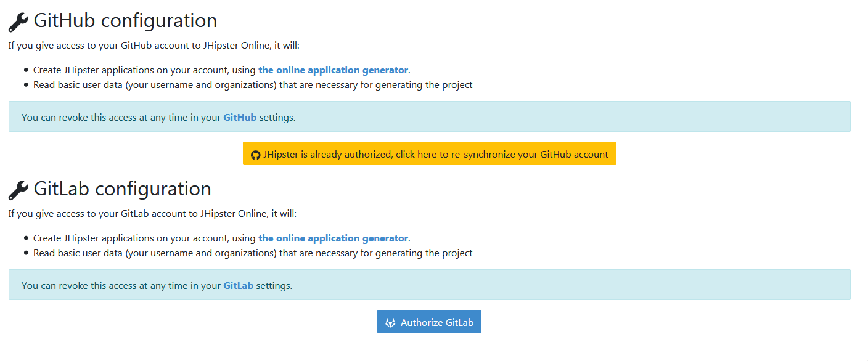
Task: Click the GitLab revoke access info banner
Action: (430, 285)
